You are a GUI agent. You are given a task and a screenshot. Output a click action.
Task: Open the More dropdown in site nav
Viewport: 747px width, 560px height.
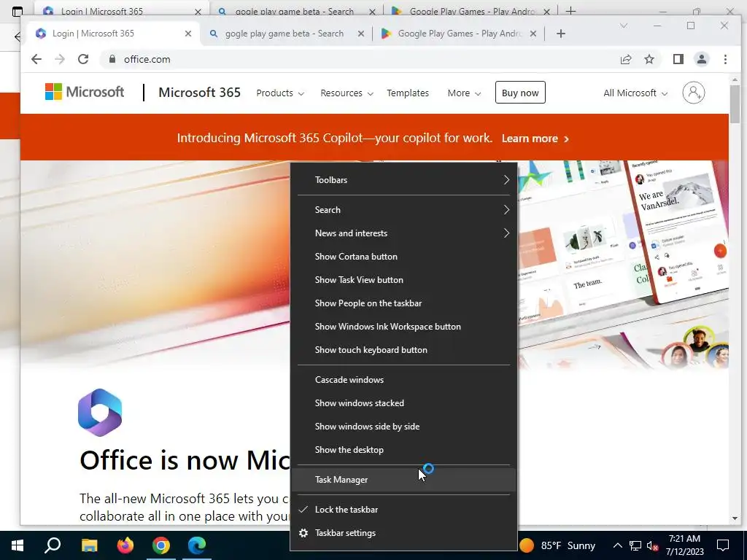pyautogui.click(x=464, y=93)
